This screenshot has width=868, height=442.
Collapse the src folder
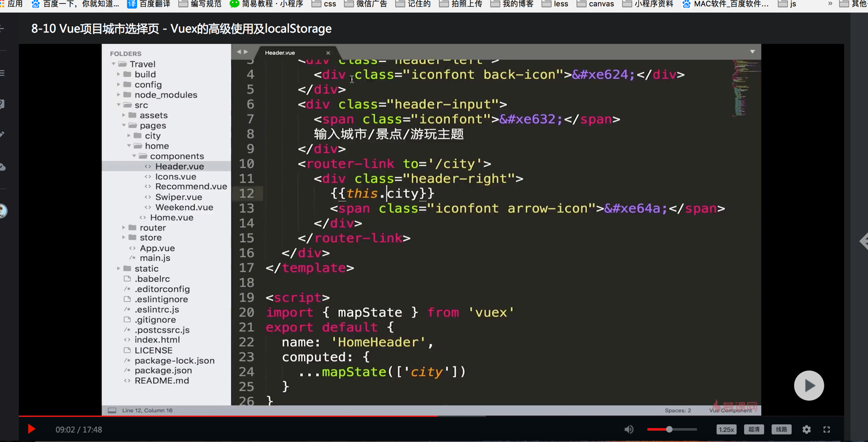[118, 105]
